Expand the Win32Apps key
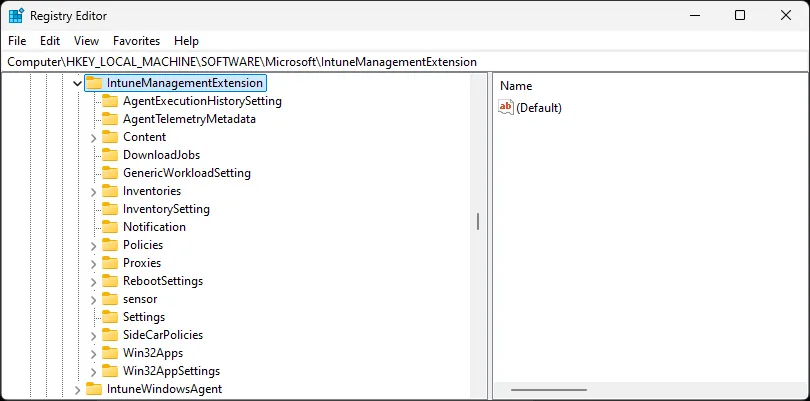This screenshot has width=810, height=401. pyautogui.click(x=94, y=353)
